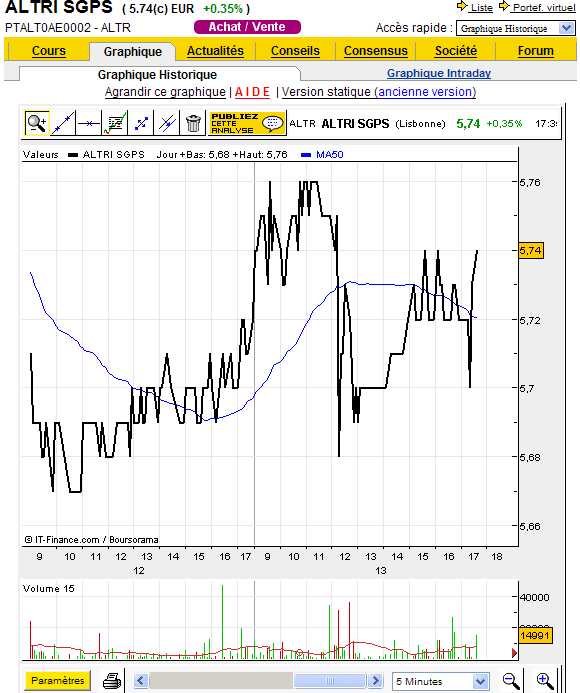This screenshot has height=693, width=580.
Task: Click the left arrow of the time scrollbar
Action: (141, 681)
